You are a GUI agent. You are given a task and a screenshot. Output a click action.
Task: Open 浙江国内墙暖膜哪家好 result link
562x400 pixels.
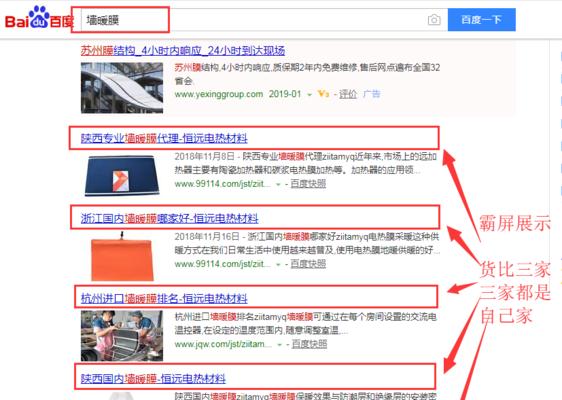[x=170, y=218]
